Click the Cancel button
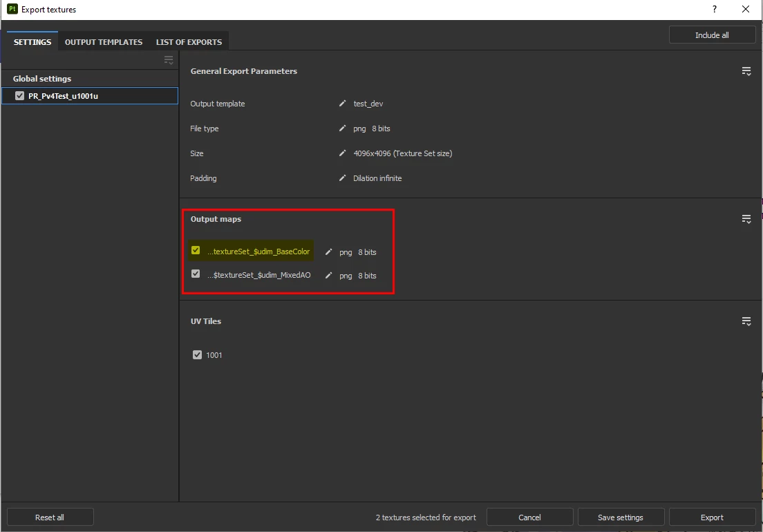 pyautogui.click(x=529, y=517)
